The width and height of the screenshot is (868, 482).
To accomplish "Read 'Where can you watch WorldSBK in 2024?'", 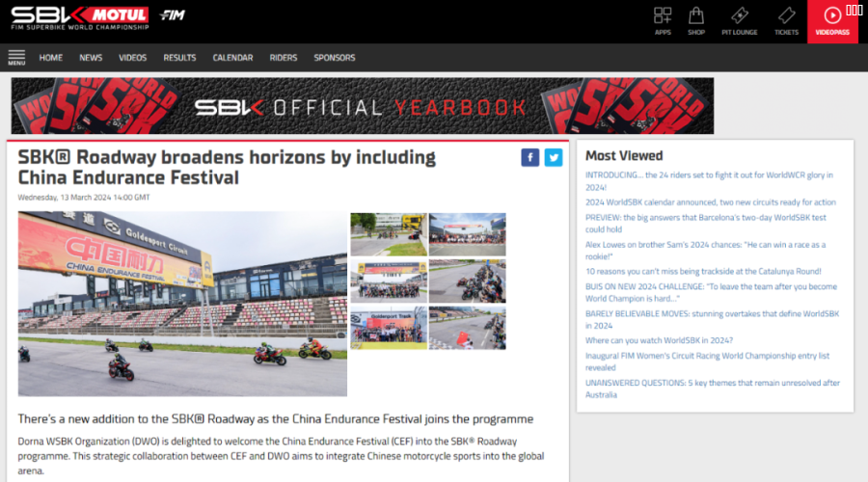I will [x=659, y=340].
